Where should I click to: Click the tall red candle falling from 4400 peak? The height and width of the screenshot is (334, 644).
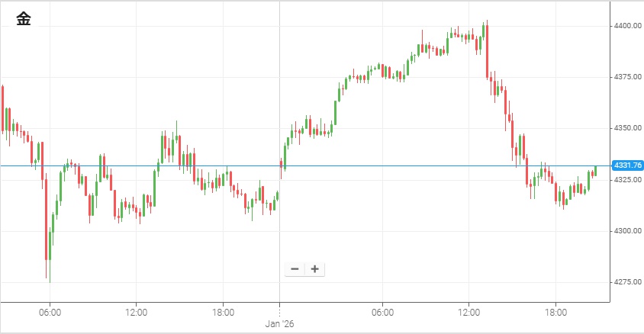(x=486, y=50)
